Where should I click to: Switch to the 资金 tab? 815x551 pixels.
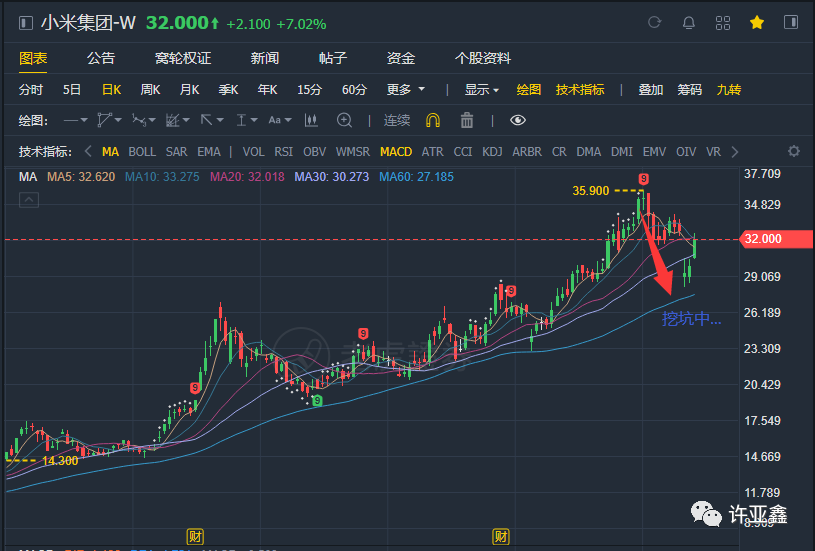click(400, 58)
